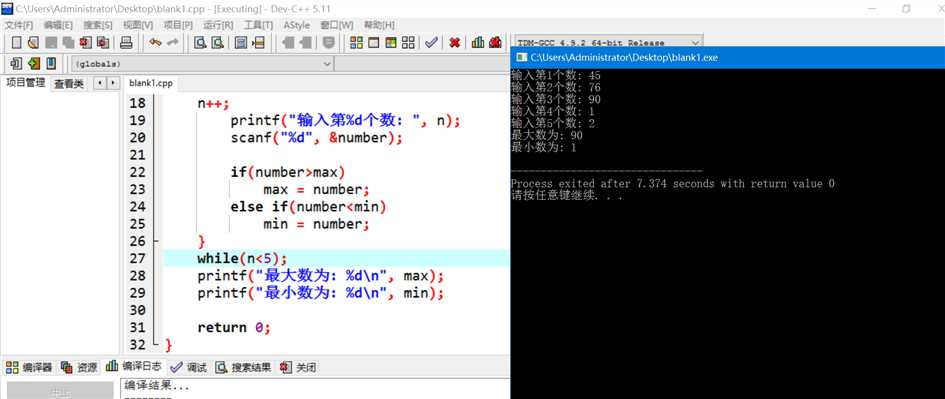Open the (globals) scope dropdown
Image resolution: width=945 pixels, height=399 pixels.
[x=202, y=63]
